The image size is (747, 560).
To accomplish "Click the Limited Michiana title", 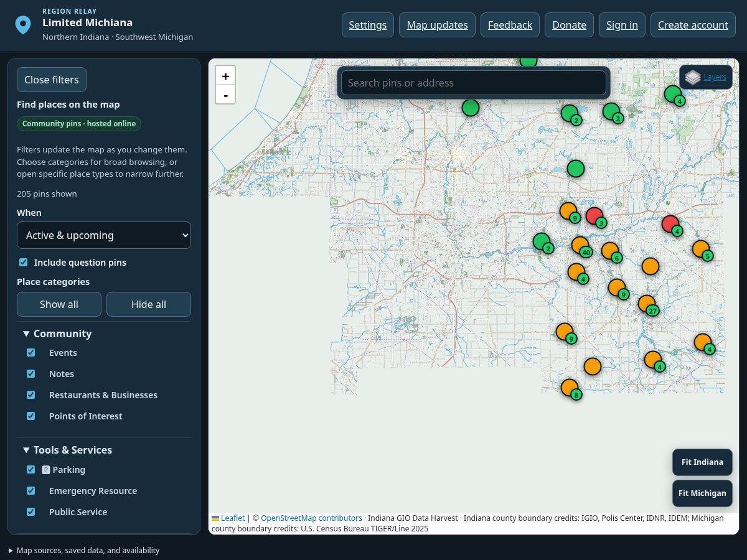I will [x=87, y=22].
